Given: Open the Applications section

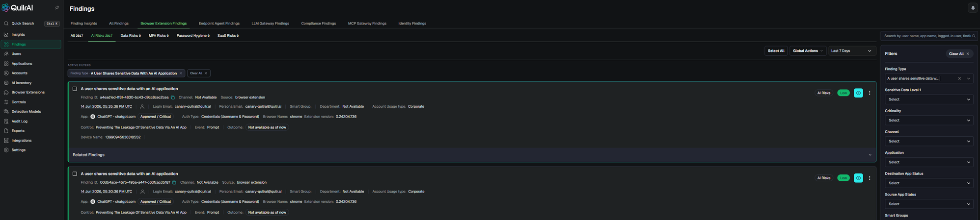Looking at the screenshot, I should [x=22, y=64].
